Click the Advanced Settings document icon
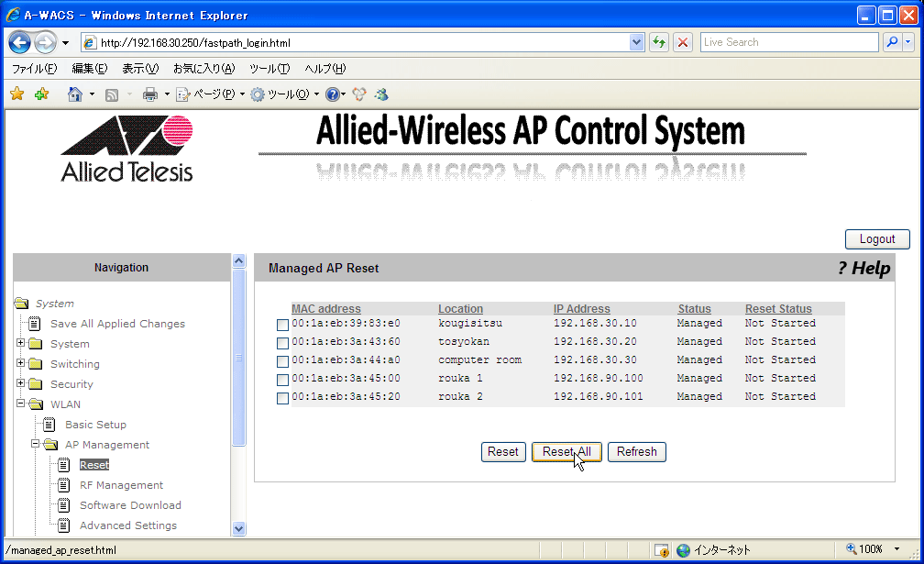924x564 pixels. click(x=64, y=525)
